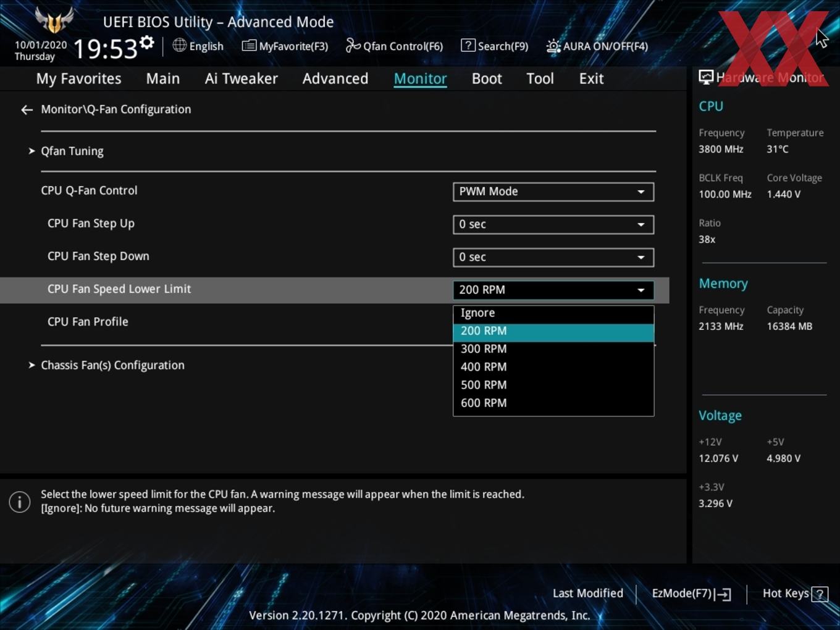Click Memory capacity 16384 MB
Viewport: 840px width, 630px height.
click(789, 326)
